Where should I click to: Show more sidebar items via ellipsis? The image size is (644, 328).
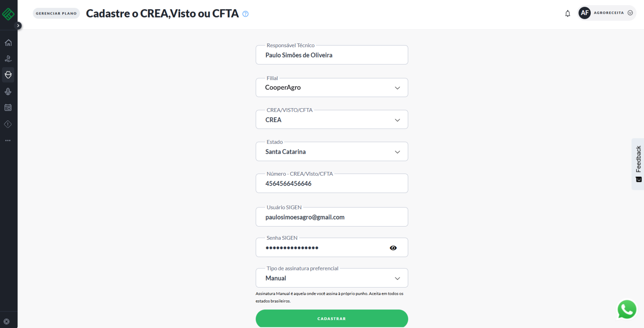8,141
